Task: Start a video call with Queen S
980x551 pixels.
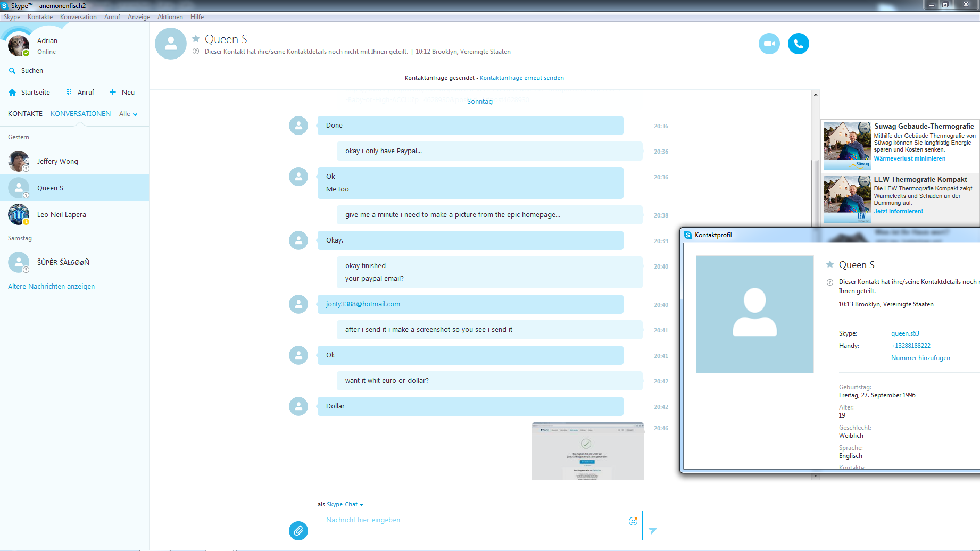Action: point(769,44)
